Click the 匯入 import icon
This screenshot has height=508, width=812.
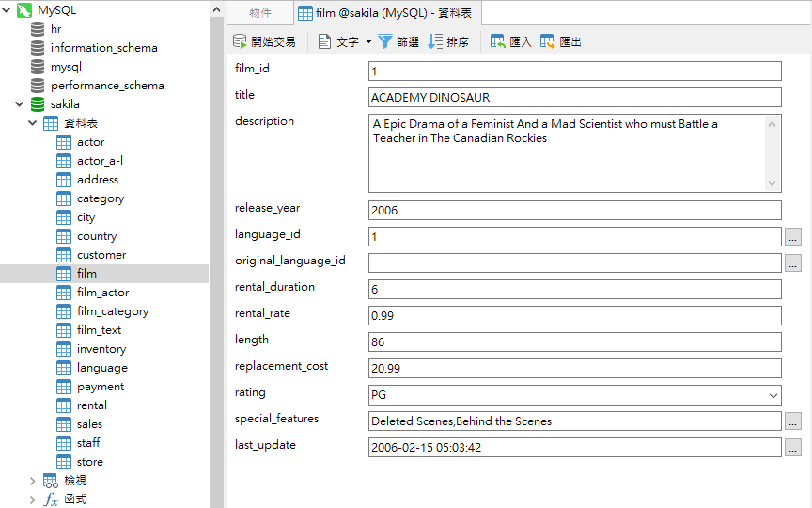pos(498,41)
